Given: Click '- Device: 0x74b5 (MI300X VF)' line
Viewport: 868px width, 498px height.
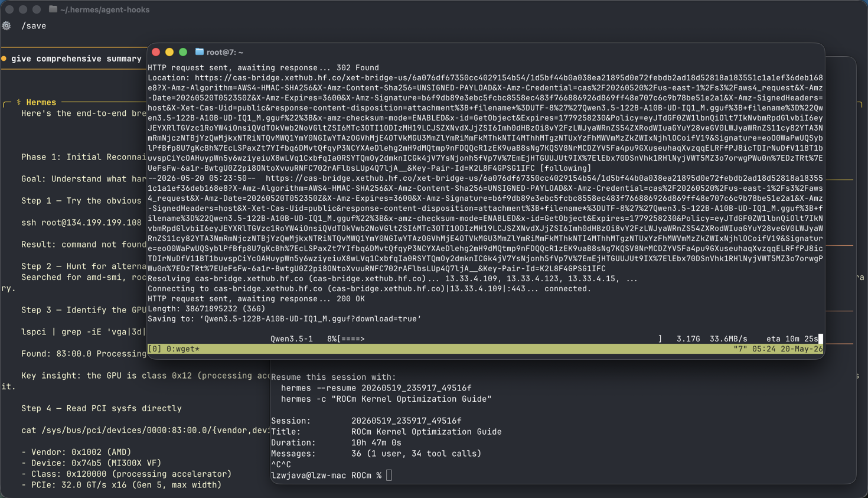Looking at the screenshot, I should [91, 463].
